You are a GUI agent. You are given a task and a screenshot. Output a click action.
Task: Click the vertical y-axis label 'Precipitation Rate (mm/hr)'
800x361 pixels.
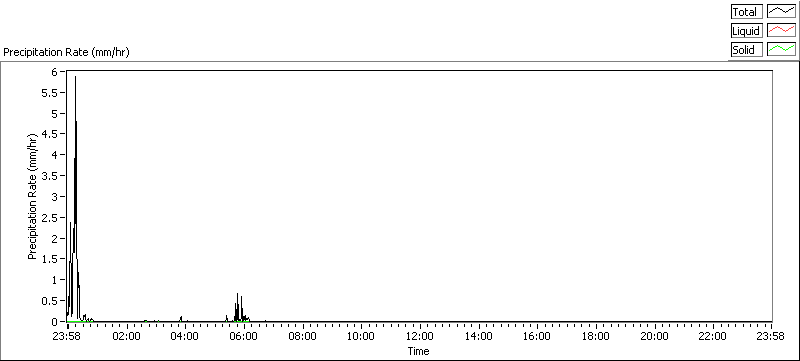tap(33, 196)
